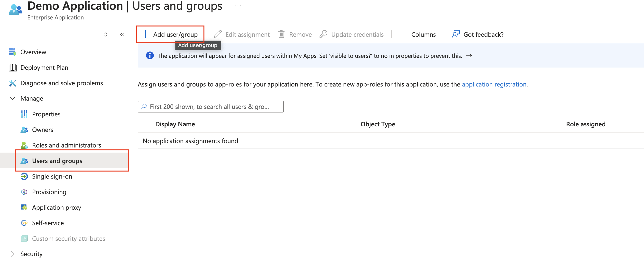644x259 pixels.
Task: Sort by Display Name column header
Action: (175, 124)
